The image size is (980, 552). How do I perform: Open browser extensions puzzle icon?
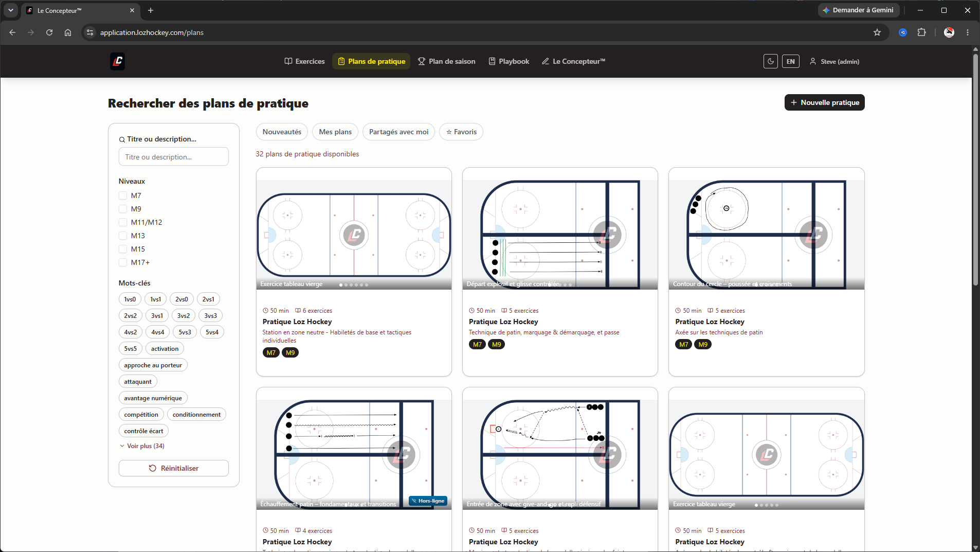tap(922, 32)
